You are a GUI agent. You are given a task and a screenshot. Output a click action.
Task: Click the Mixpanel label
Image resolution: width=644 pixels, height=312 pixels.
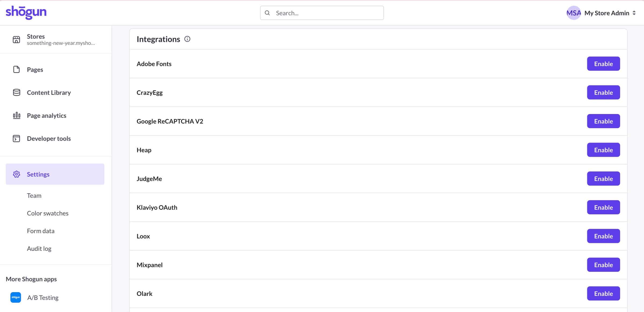click(x=149, y=265)
